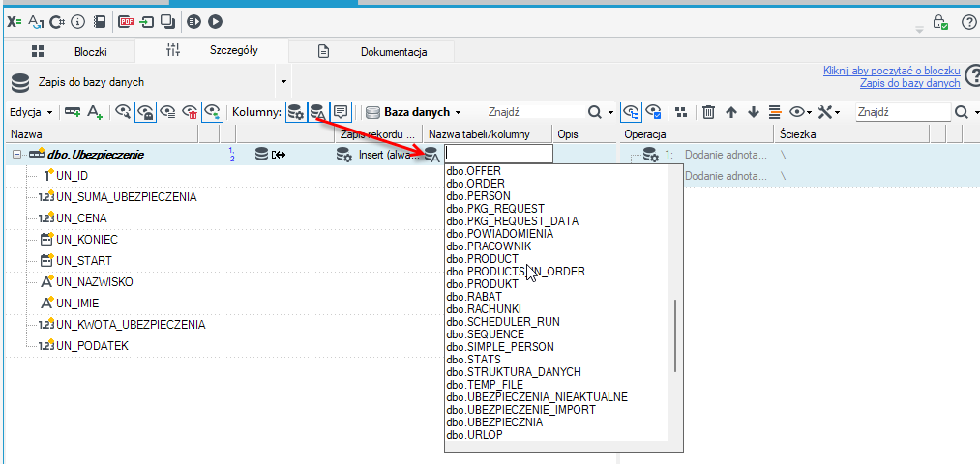Select dbo.PRACOWNIK from the table list
The width and height of the screenshot is (980, 464).
pos(490,246)
